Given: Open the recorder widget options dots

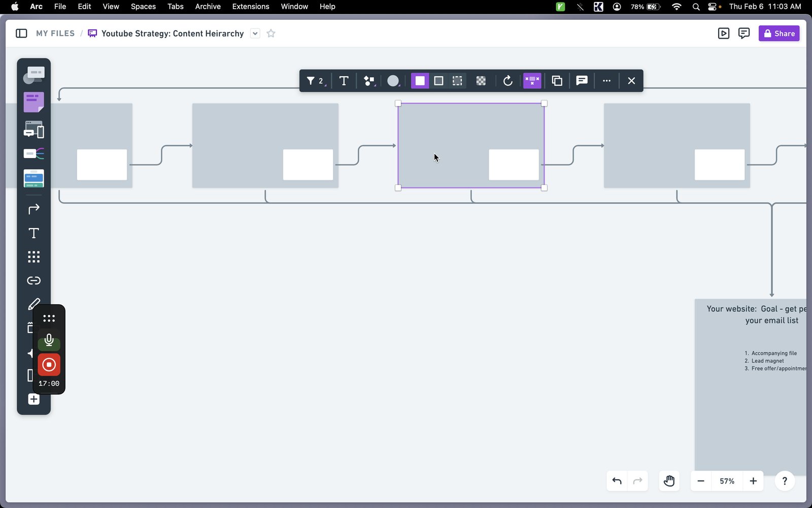Looking at the screenshot, I should coord(49,319).
